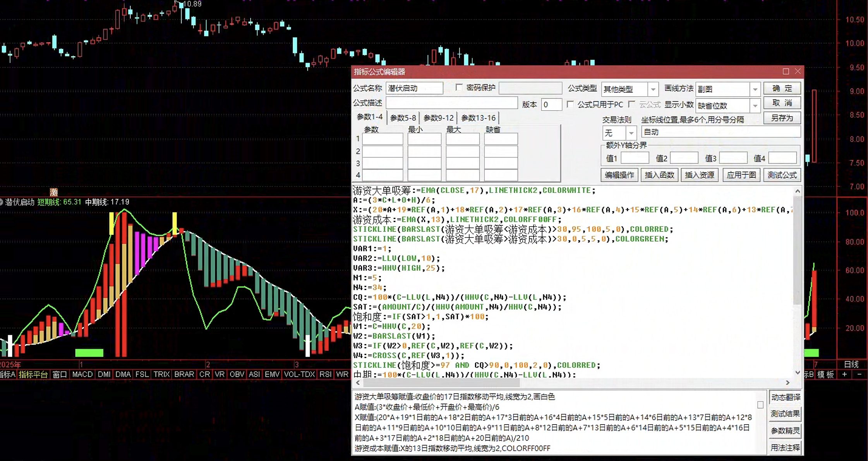
Task: Click the 插入函数 button
Action: pyautogui.click(x=659, y=175)
